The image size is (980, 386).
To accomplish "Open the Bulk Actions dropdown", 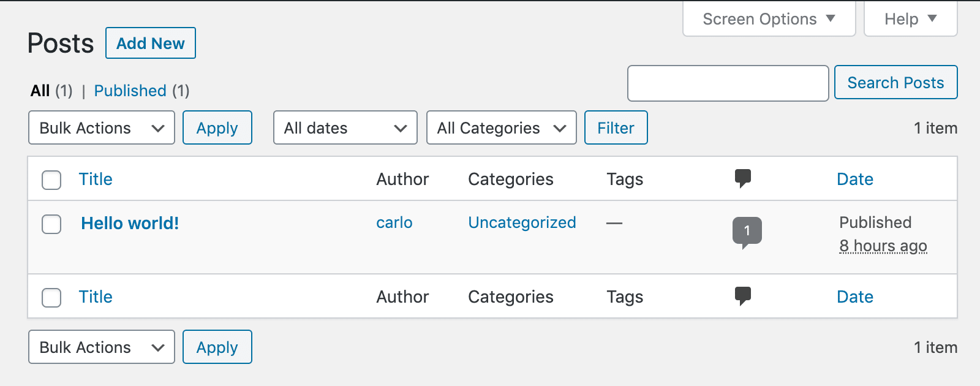I will coord(101,127).
